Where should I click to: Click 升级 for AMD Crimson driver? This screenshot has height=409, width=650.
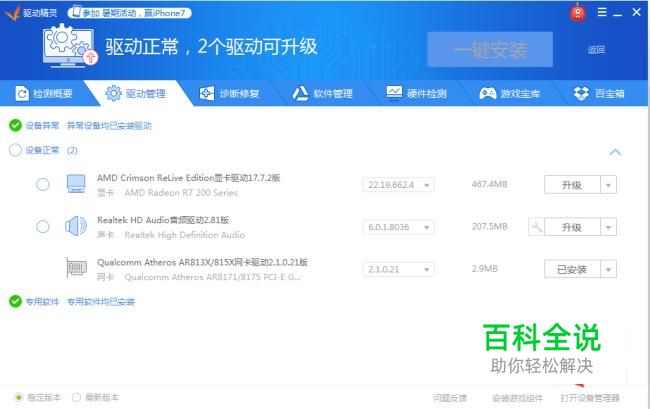tap(572, 185)
